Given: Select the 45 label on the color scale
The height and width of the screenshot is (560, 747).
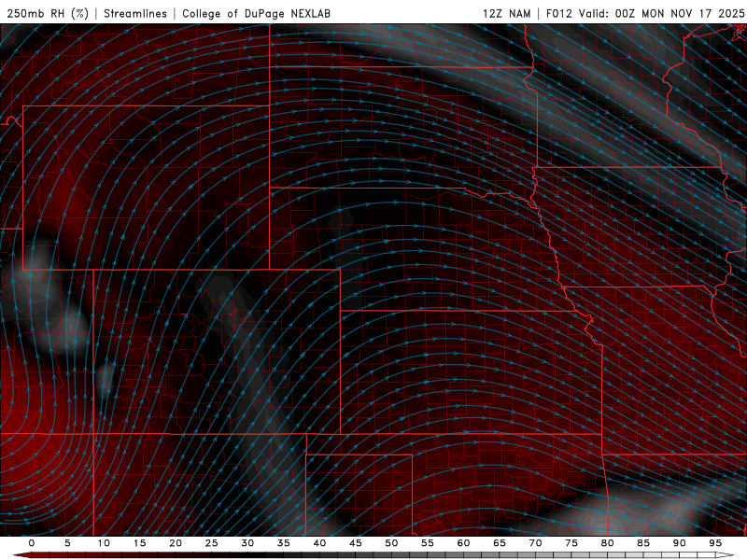Looking at the screenshot, I should tap(356, 543).
